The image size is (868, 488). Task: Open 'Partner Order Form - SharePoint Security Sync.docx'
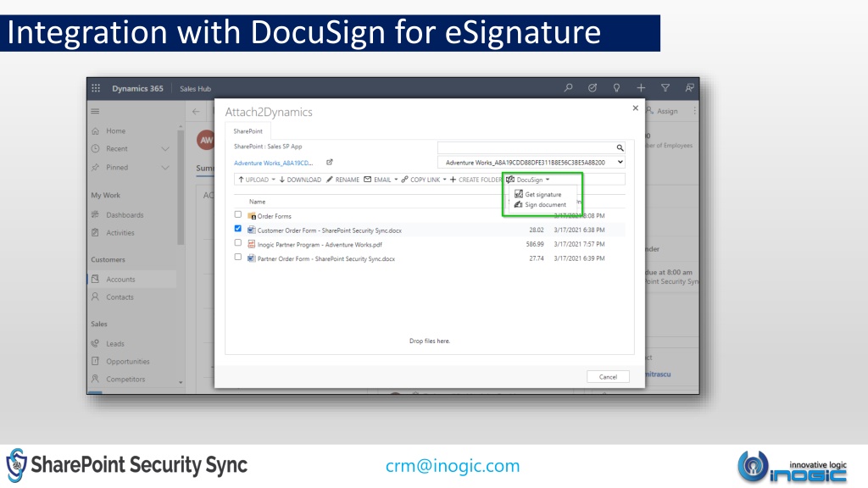[x=326, y=259]
